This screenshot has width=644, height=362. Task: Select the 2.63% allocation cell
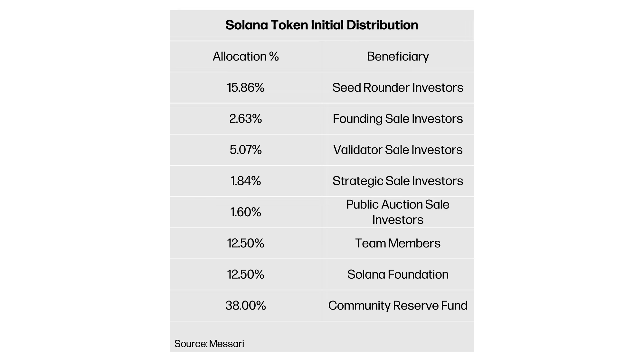[x=246, y=119]
